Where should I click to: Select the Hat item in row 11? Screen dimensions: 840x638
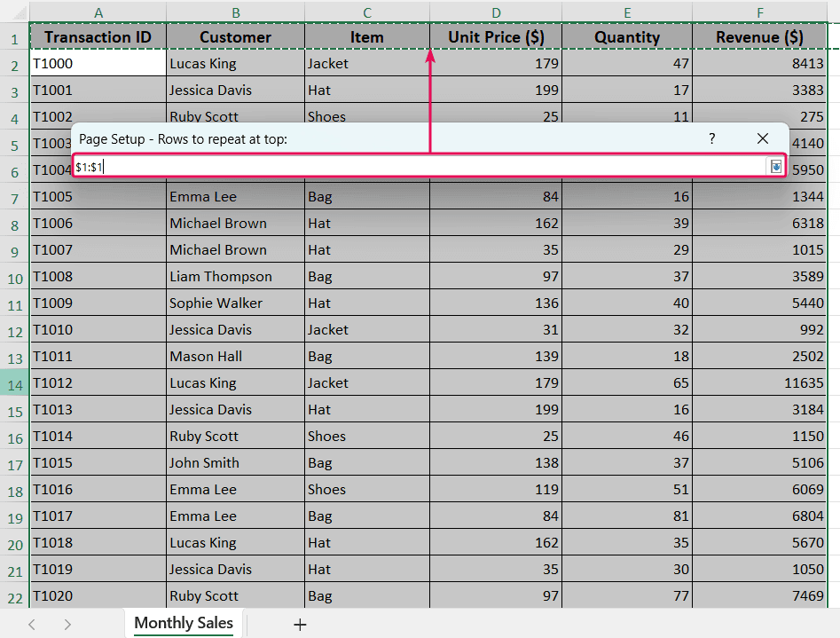[367, 303]
